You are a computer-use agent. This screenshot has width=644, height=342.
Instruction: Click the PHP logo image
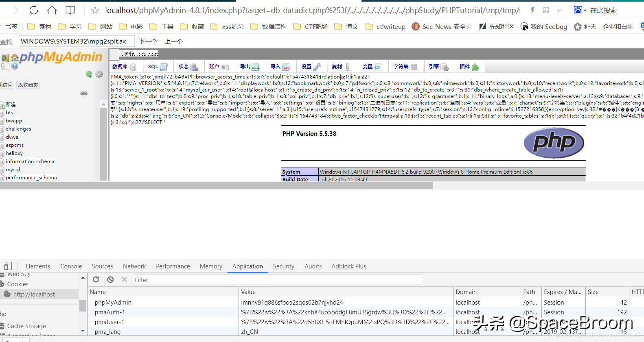[554, 143]
